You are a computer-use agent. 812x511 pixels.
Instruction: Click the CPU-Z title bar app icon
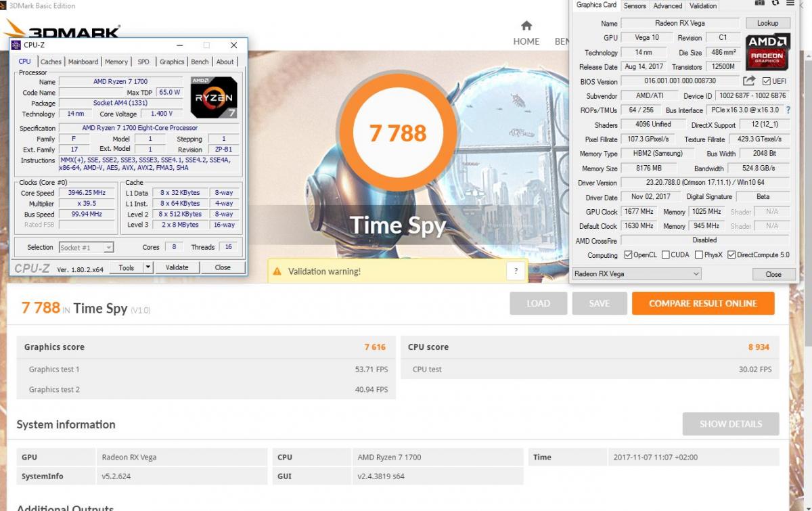coord(16,45)
